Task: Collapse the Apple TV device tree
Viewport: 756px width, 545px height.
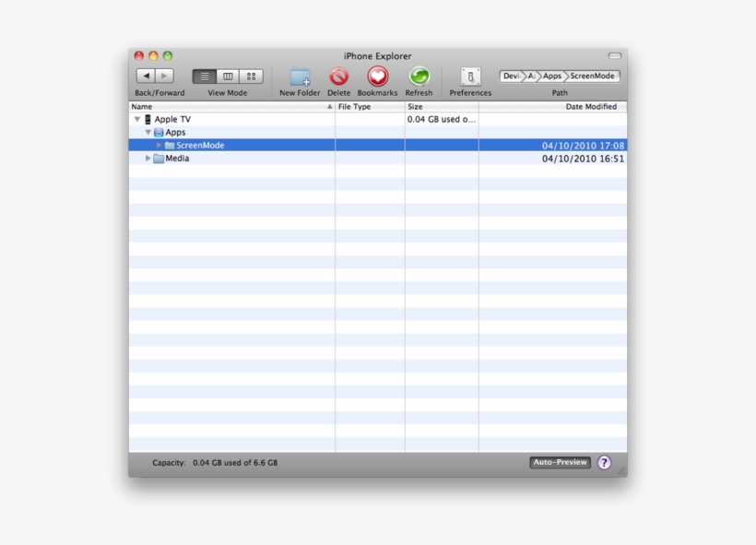Action: [137, 120]
